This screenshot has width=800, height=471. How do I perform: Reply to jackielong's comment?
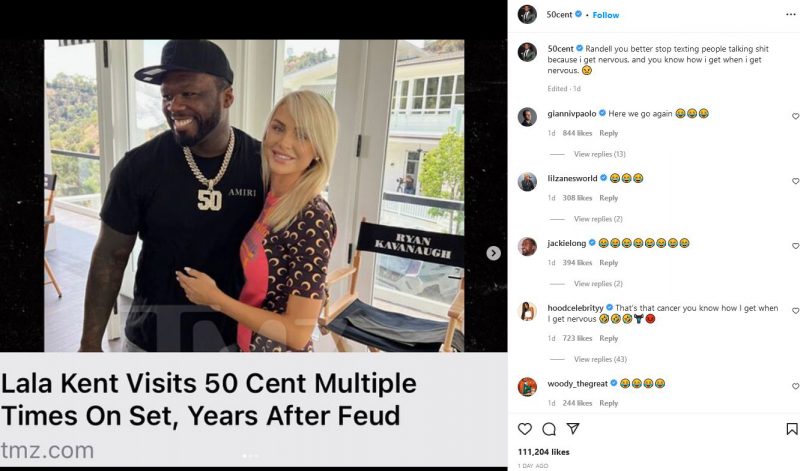pyautogui.click(x=608, y=263)
